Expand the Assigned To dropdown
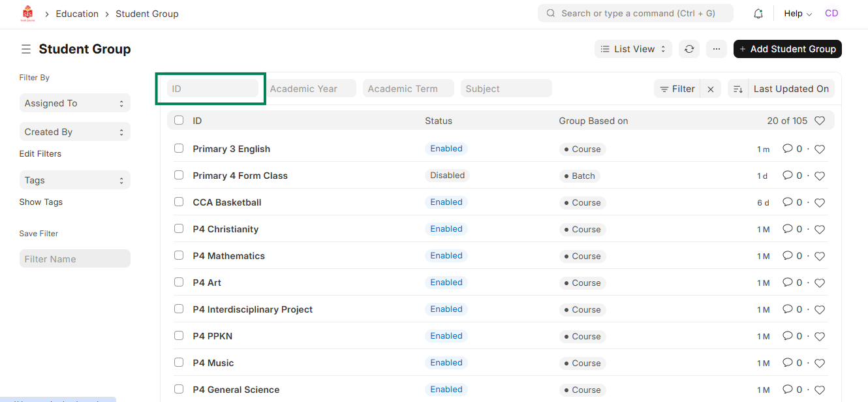This screenshot has width=868, height=402. [x=74, y=103]
